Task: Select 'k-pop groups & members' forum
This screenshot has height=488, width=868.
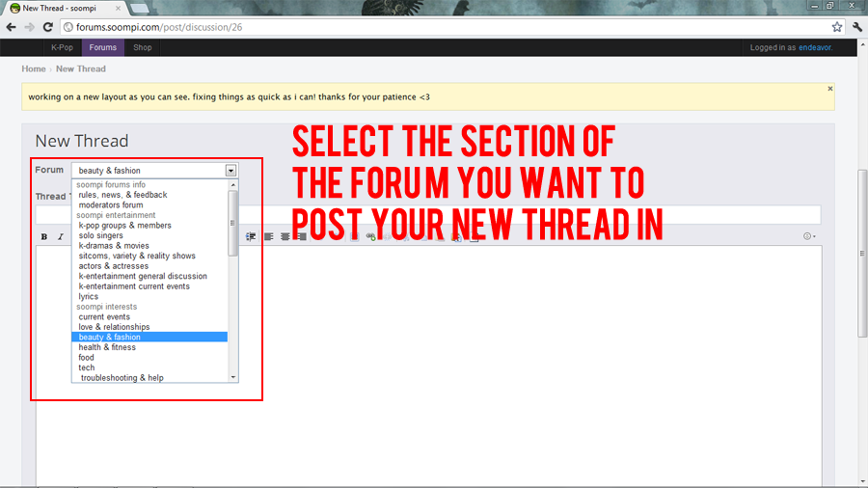Action: pyautogui.click(x=125, y=225)
